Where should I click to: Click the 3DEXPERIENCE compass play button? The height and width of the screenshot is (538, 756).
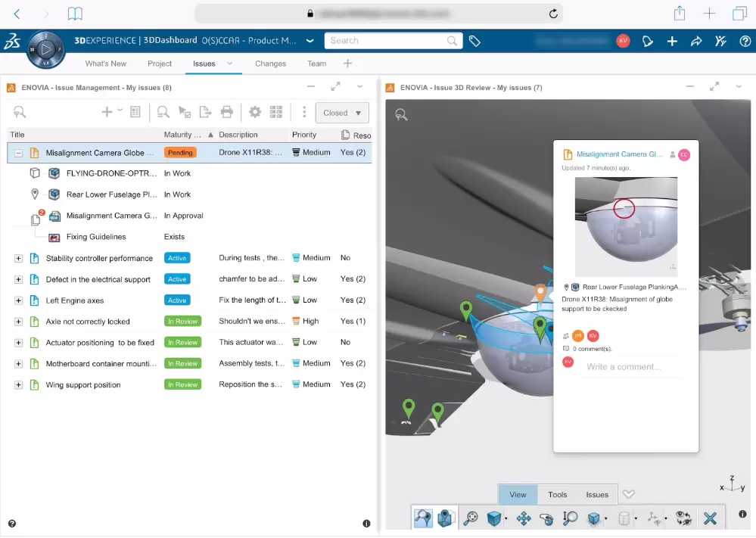click(46, 51)
